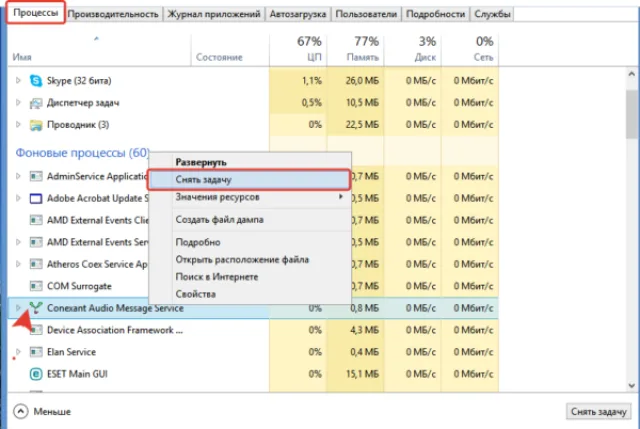Expand the AMD External Events Service row

tap(18, 242)
